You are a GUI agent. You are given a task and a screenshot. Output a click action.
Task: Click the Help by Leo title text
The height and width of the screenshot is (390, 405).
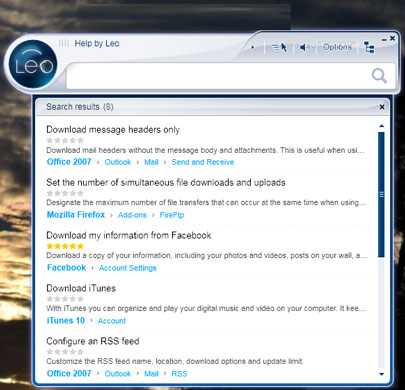[97, 43]
